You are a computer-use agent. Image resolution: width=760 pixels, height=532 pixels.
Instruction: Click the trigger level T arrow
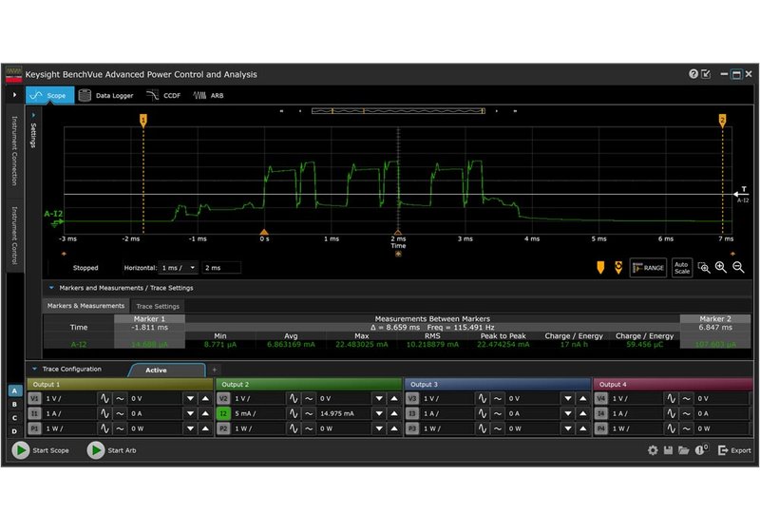(741, 193)
